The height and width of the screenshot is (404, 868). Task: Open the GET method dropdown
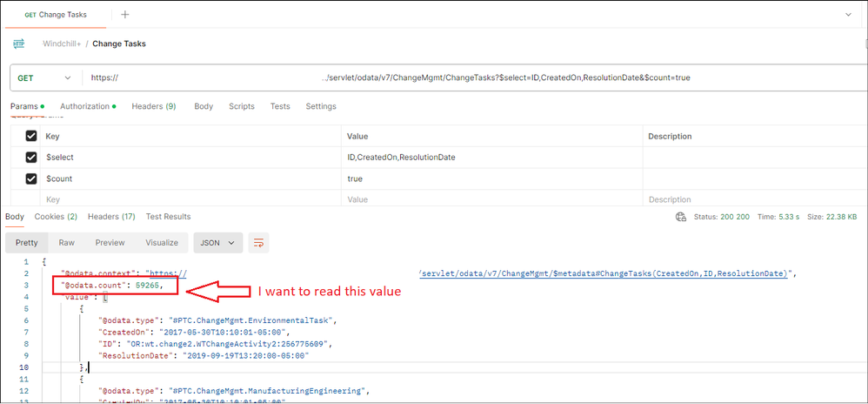(44, 78)
